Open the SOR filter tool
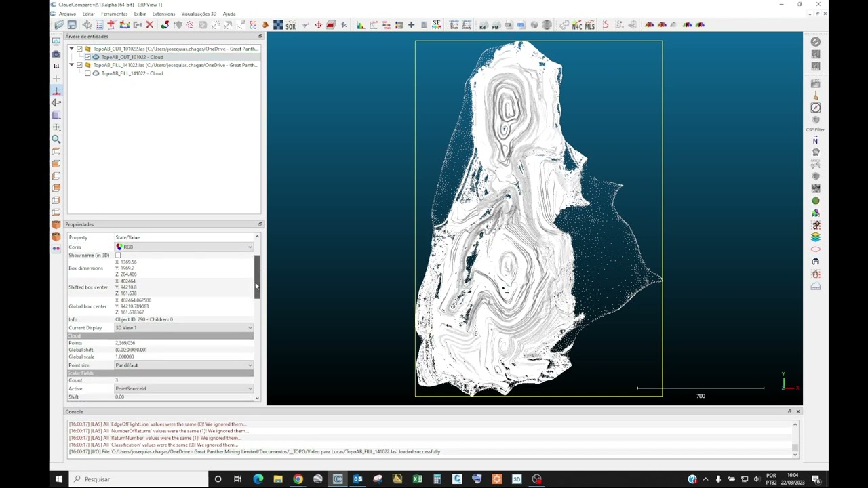The height and width of the screenshot is (488, 868). [x=291, y=25]
